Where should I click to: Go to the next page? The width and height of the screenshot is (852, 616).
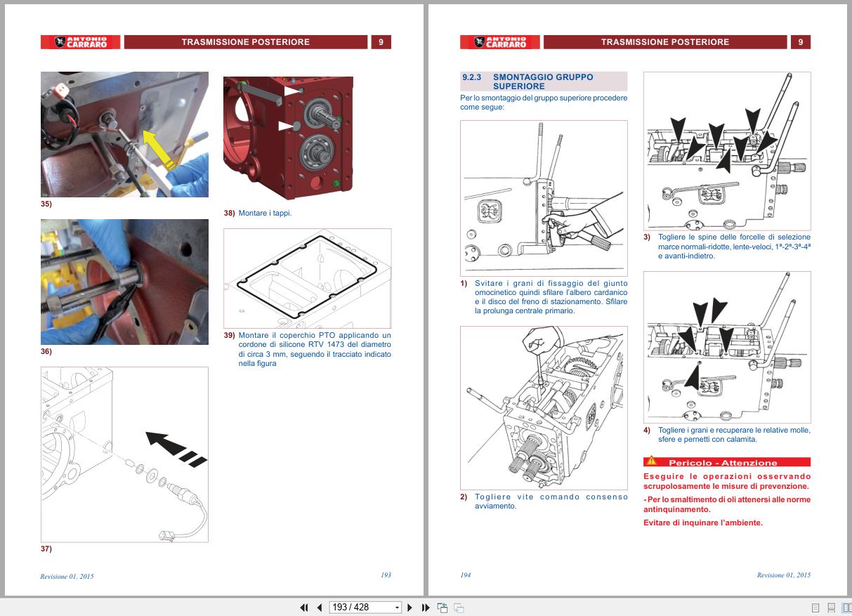click(410, 608)
